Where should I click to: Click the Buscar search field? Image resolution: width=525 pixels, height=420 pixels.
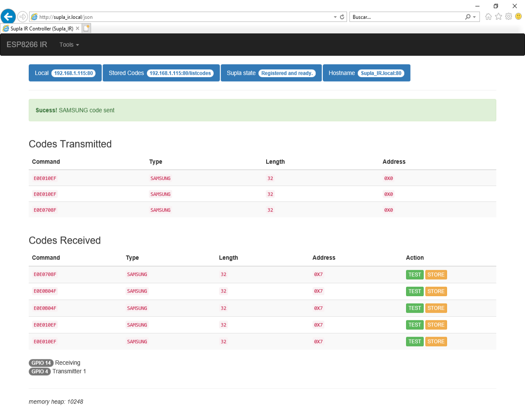click(x=406, y=17)
